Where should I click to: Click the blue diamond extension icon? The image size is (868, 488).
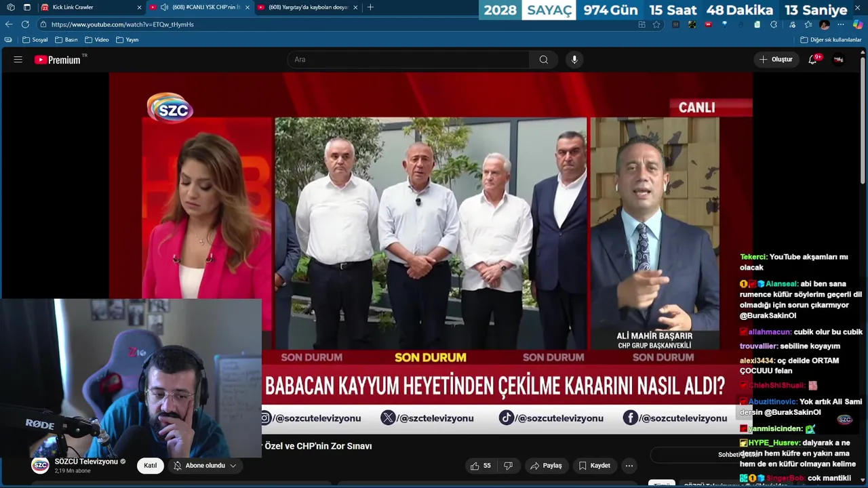click(x=725, y=24)
